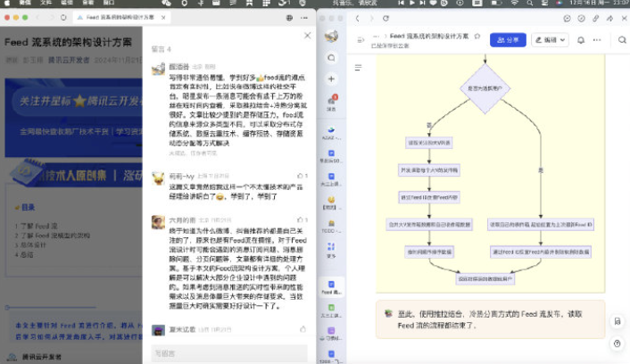Click the search icon in left sidebar
This screenshot has width=630, height=364.
[x=331, y=56]
